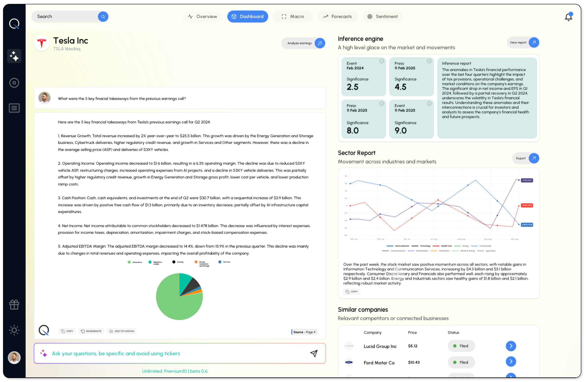The image size is (588, 382).
Task: Click the Energy Generation and Storage legend dot
Action: click(196, 262)
